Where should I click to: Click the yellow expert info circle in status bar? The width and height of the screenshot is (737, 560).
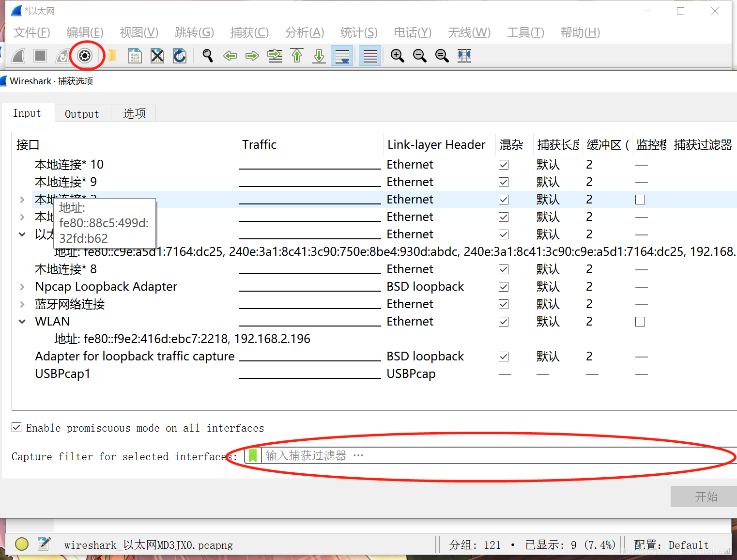[x=22, y=544]
